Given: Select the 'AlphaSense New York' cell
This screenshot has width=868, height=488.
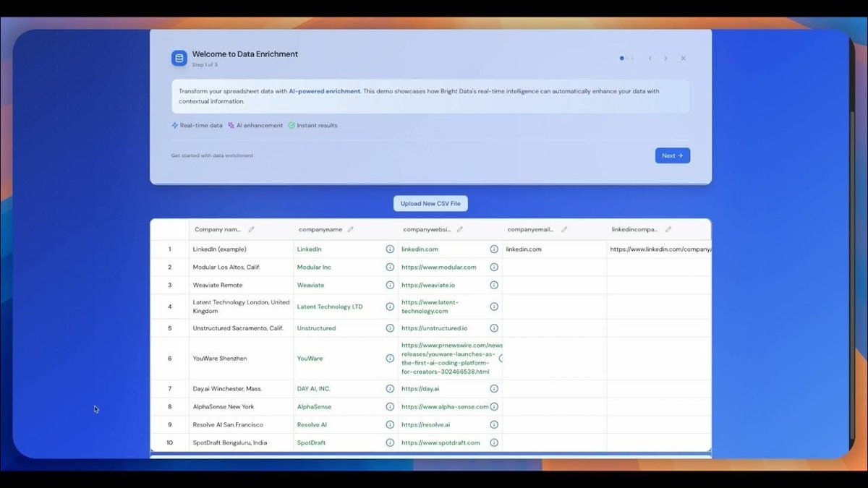Looking at the screenshot, I should point(241,406).
